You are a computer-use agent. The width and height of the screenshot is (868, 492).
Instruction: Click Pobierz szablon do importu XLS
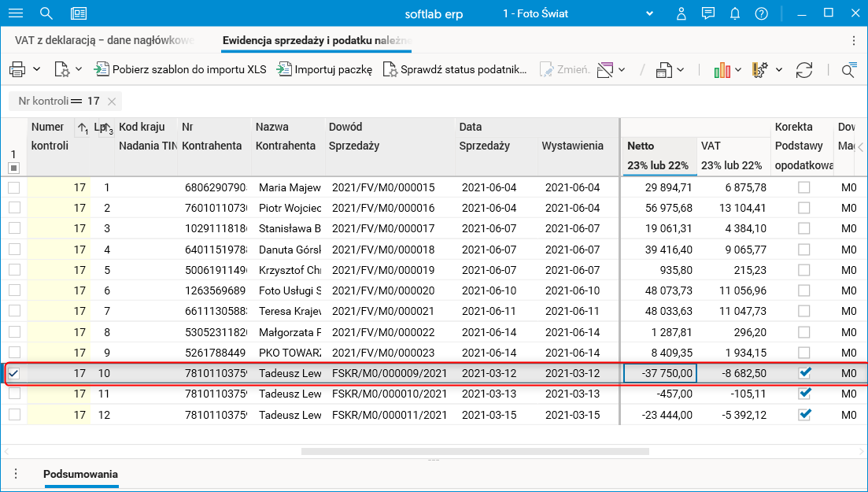tap(180, 70)
